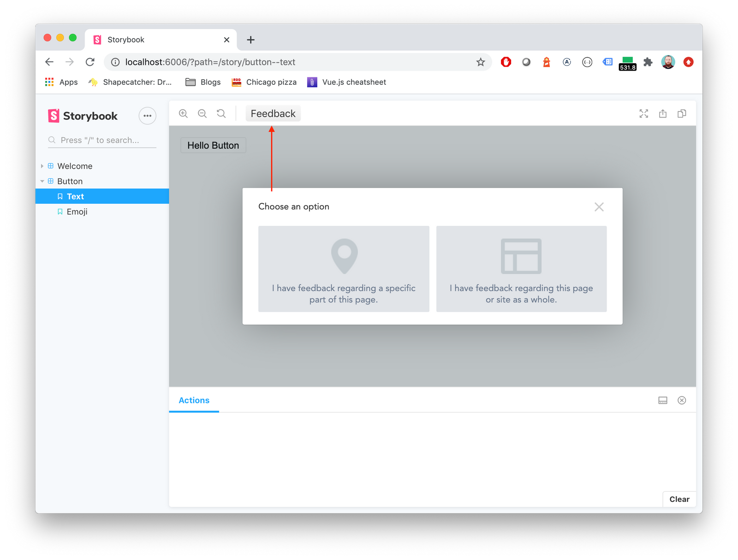The height and width of the screenshot is (560, 738).
Task: Close the Choose an option dialog
Action: click(x=599, y=207)
